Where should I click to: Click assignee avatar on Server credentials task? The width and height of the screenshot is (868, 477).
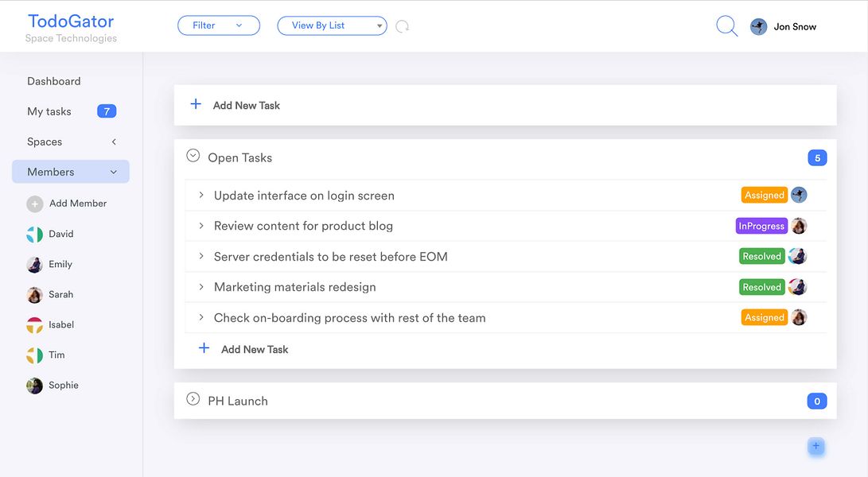(x=798, y=256)
